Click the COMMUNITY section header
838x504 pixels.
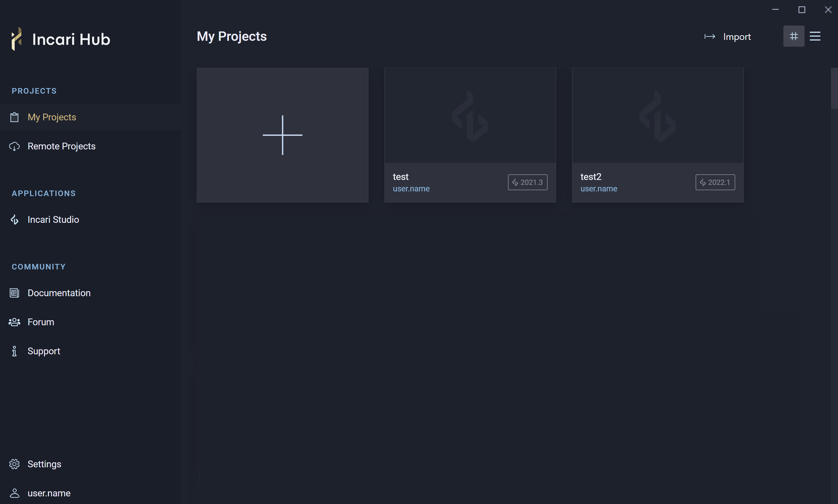pos(39,267)
